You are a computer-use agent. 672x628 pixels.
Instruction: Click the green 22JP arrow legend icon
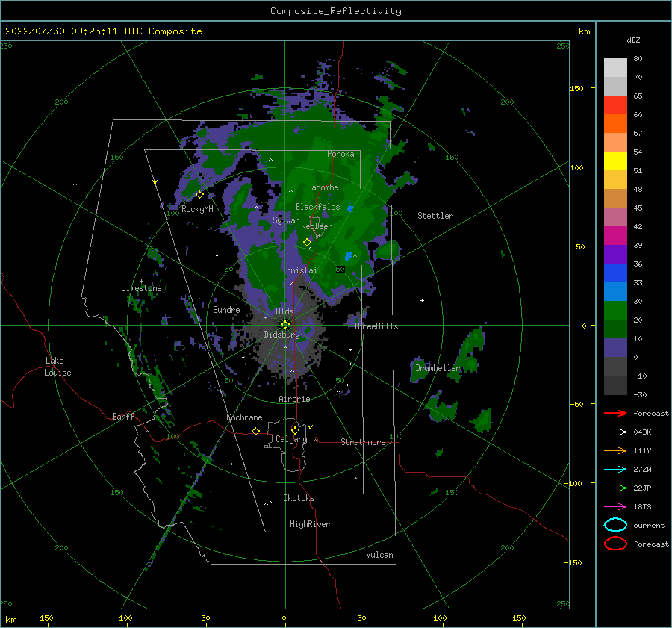[x=615, y=488]
